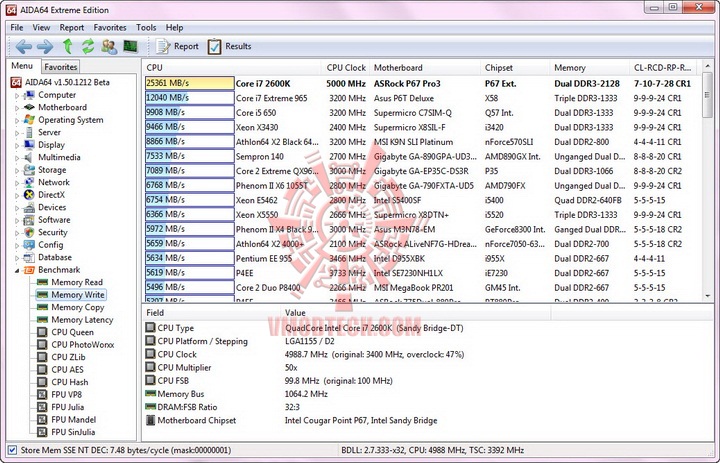The image size is (720, 463).
Task: Sort by the CPU Clock column header
Action: pos(346,68)
